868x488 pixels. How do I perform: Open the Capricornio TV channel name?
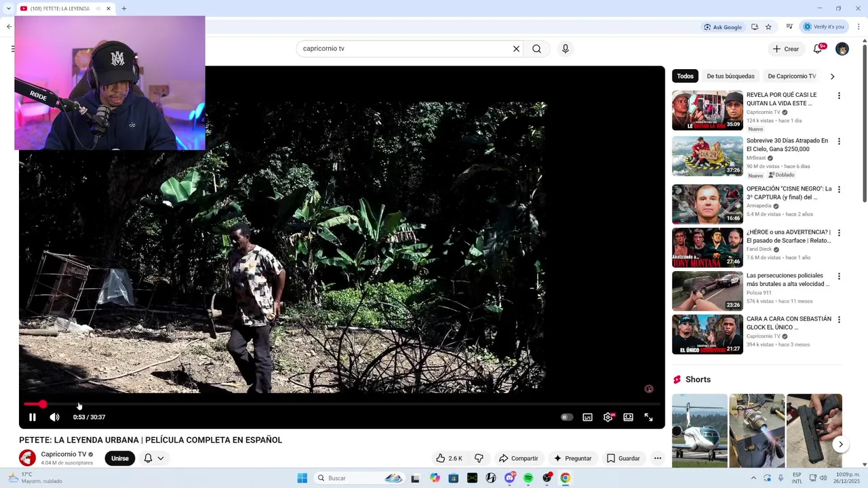coord(64,455)
